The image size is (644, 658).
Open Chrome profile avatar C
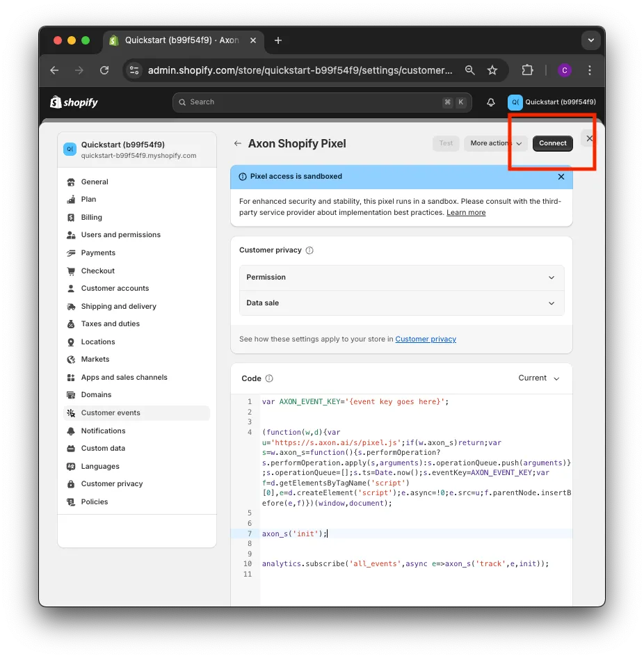coord(564,70)
